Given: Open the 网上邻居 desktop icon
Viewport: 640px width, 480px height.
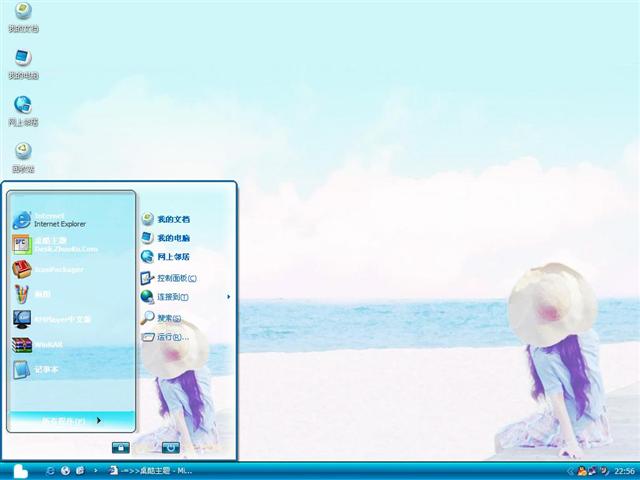Looking at the screenshot, I should (23, 111).
